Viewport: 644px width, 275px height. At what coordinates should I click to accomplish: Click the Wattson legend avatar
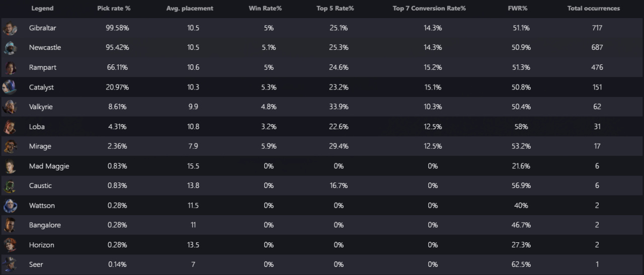(x=10, y=206)
